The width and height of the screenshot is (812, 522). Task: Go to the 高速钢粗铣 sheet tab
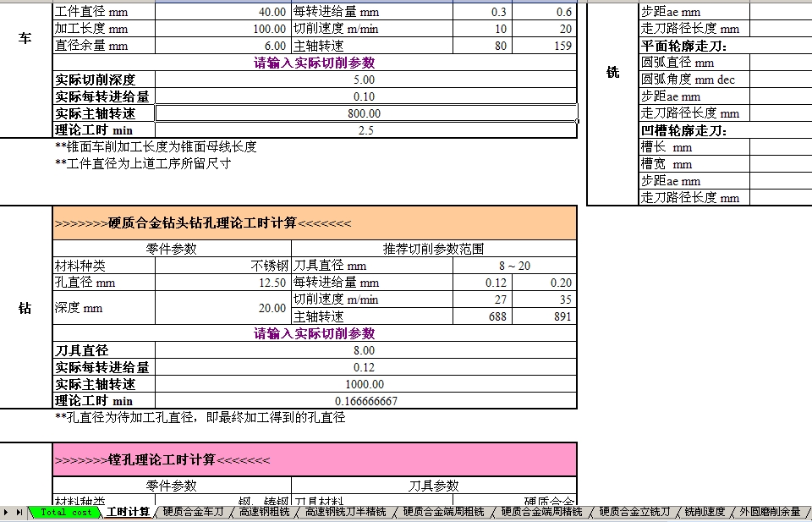coord(264,512)
